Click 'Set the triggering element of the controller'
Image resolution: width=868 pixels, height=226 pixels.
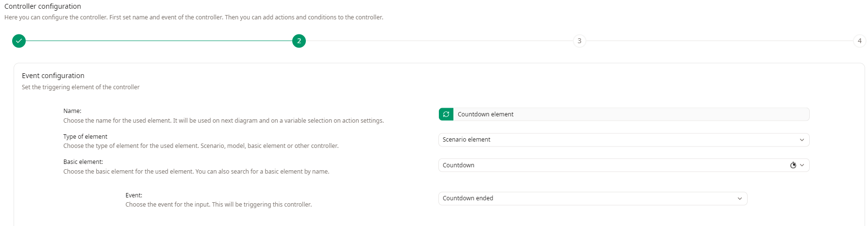tap(81, 87)
